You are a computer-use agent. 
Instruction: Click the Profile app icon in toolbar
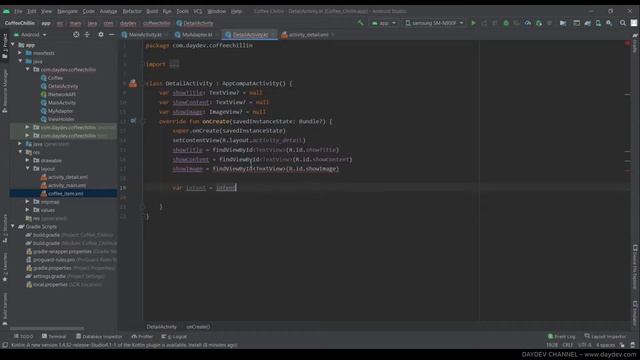coord(528,23)
